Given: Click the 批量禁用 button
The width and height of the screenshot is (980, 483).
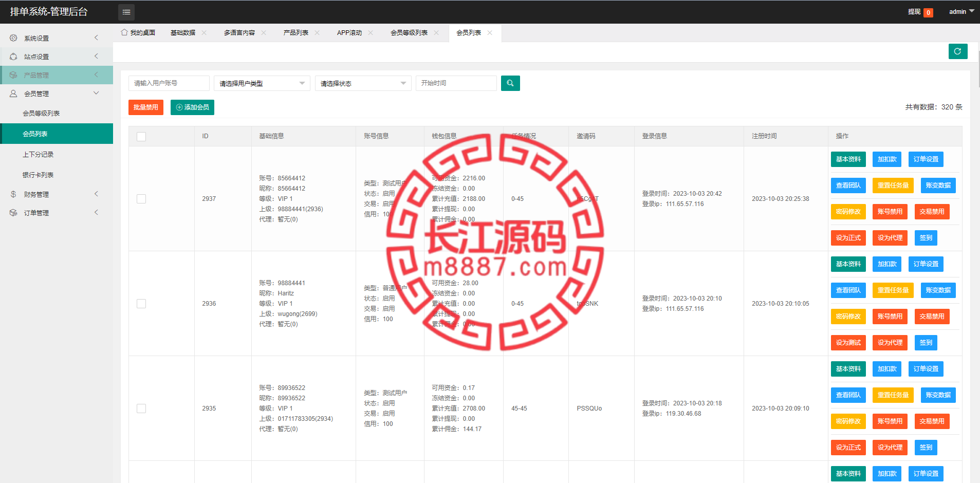Looking at the screenshot, I should click(146, 107).
